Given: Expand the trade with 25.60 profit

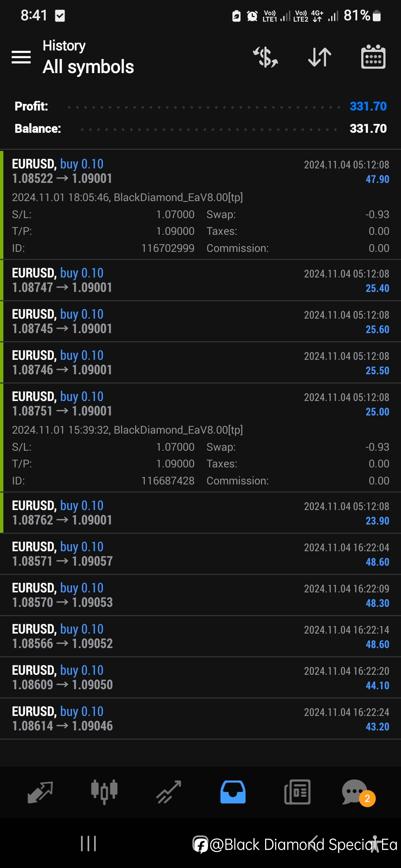Looking at the screenshot, I should coord(200,322).
